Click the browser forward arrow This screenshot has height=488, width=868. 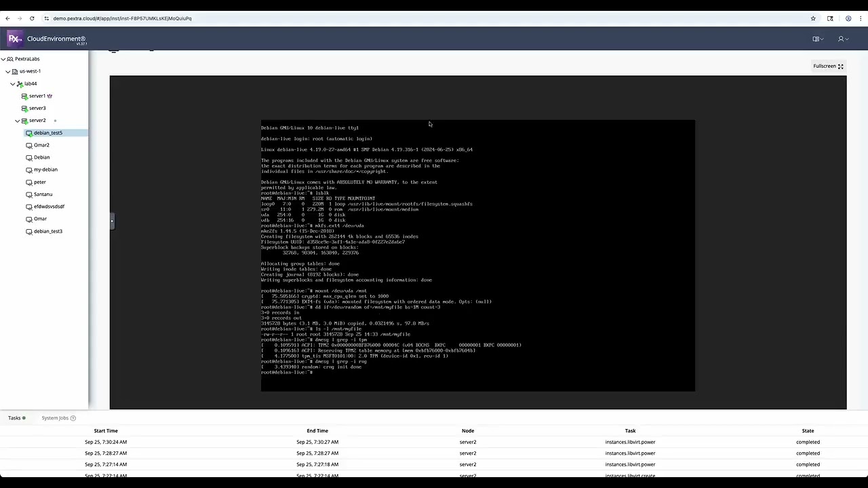coord(20,18)
